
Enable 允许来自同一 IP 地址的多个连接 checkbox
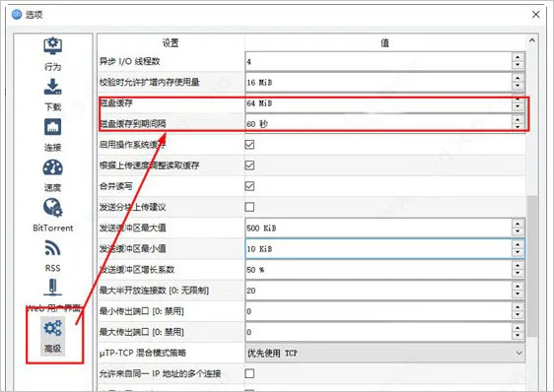[x=249, y=373]
